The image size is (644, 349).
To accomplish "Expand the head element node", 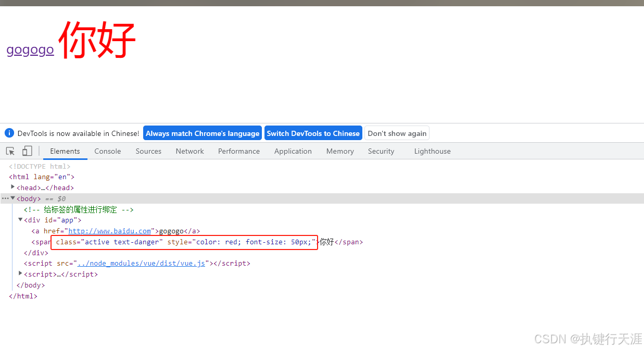I will coord(12,187).
